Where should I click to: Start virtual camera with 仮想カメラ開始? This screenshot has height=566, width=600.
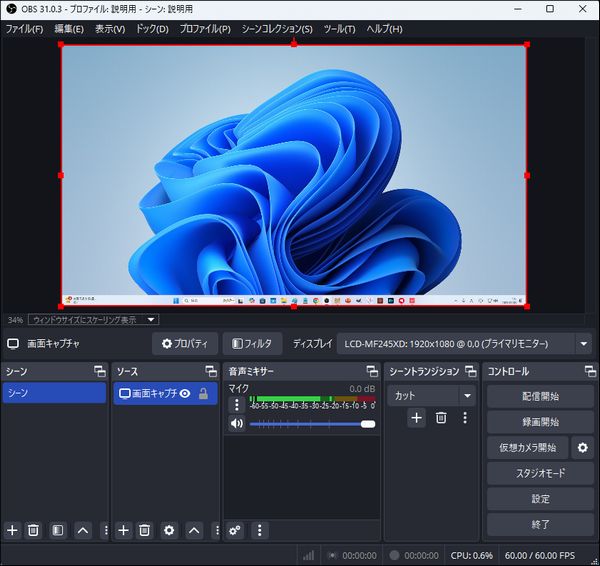point(527,447)
